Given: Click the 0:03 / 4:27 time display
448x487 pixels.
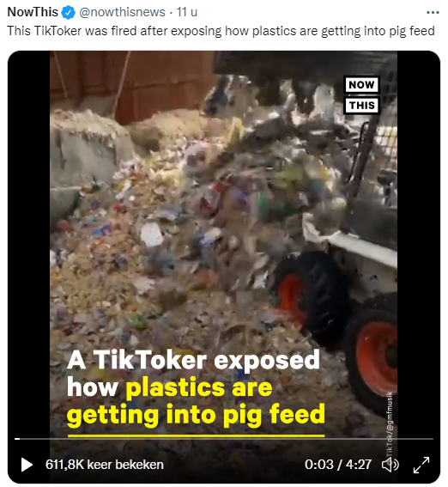Looking at the screenshot, I should [338, 465].
